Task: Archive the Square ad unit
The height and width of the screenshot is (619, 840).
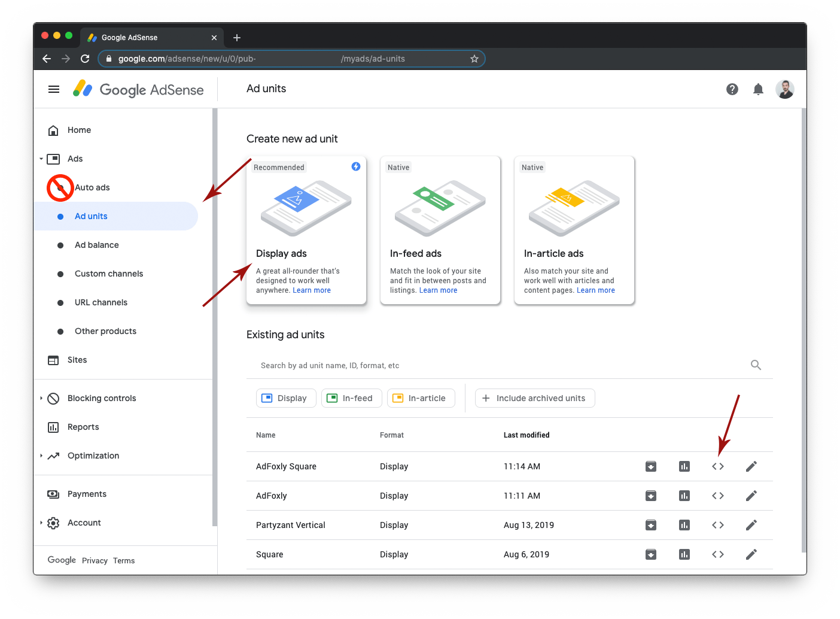Action: (651, 554)
